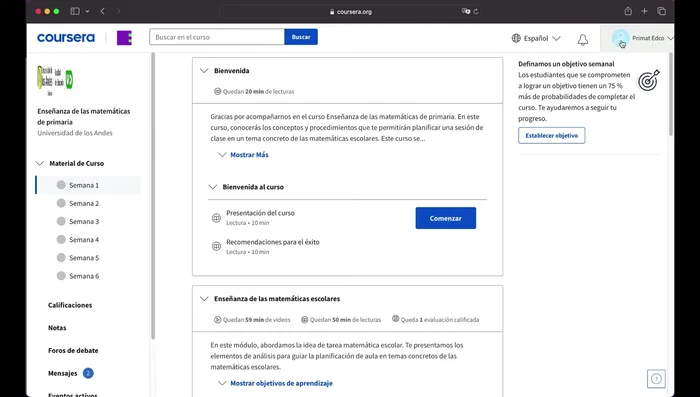Image resolution: width=700 pixels, height=397 pixels.
Task: Open the Coursera home logo
Action: (x=66, y=38)
